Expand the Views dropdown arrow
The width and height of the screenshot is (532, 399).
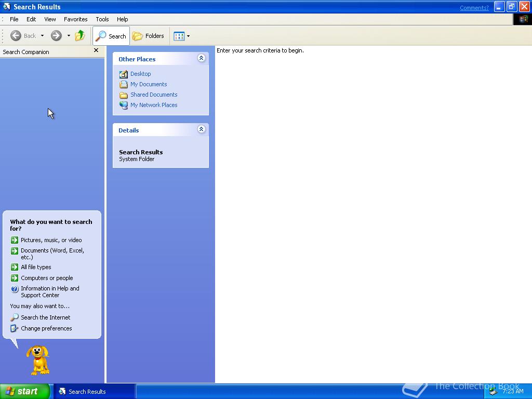188,36
